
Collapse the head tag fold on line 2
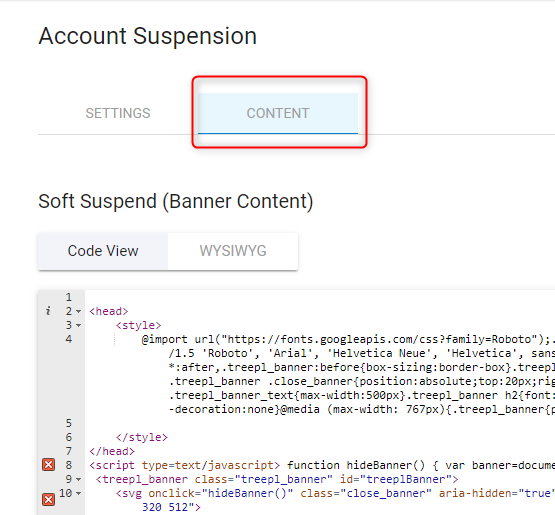[79, 311]
